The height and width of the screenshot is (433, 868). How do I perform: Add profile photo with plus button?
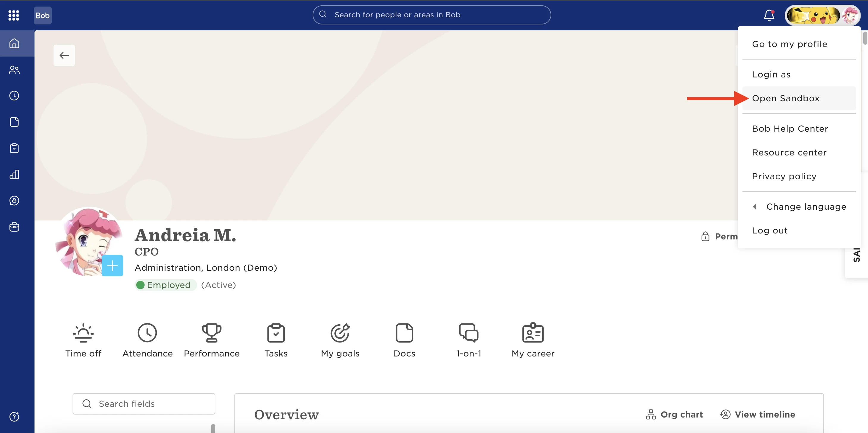tap(112, 266)
